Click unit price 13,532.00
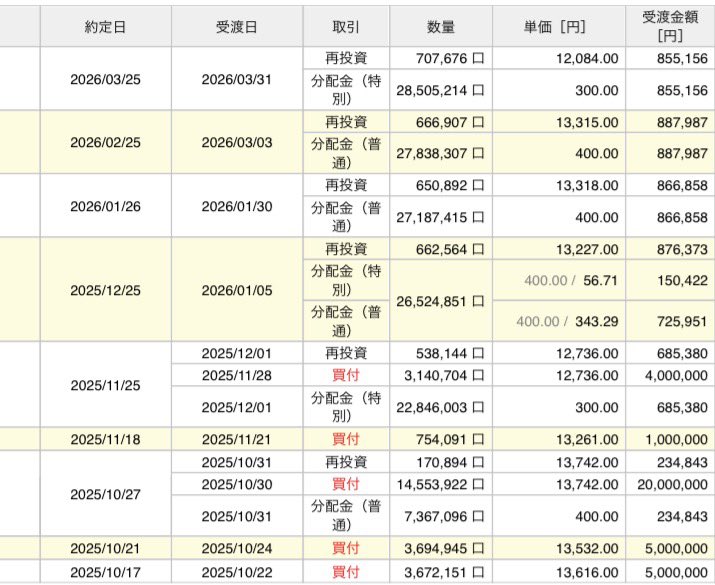715x585 pixels. pos(587,548)
